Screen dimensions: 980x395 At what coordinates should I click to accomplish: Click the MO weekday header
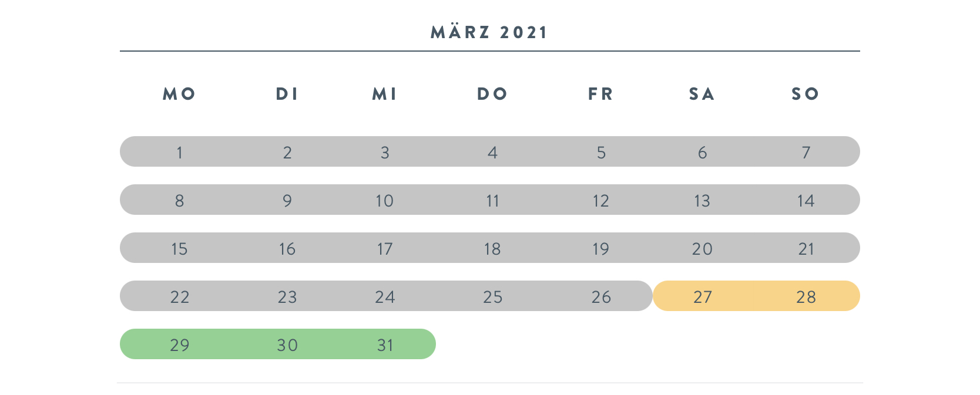(179, 94)
